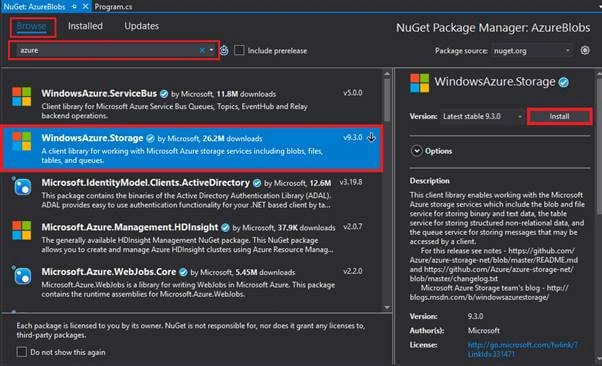Click the package list scrollbar thumb
602x366 pixels.
[x=387, y=99]
